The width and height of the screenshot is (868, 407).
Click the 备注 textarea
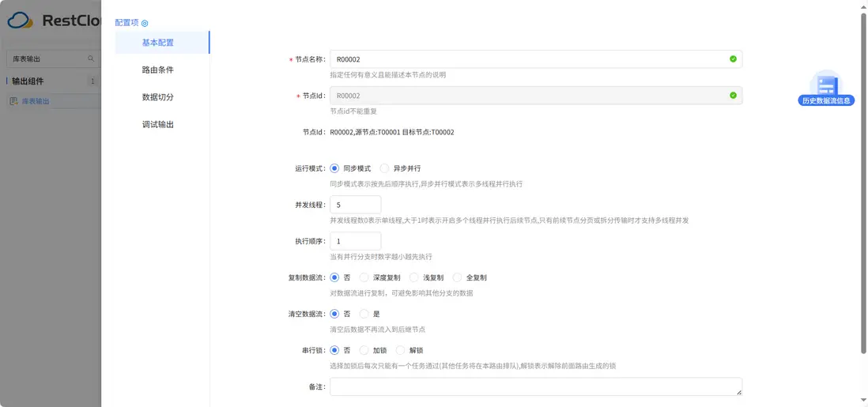536,386
